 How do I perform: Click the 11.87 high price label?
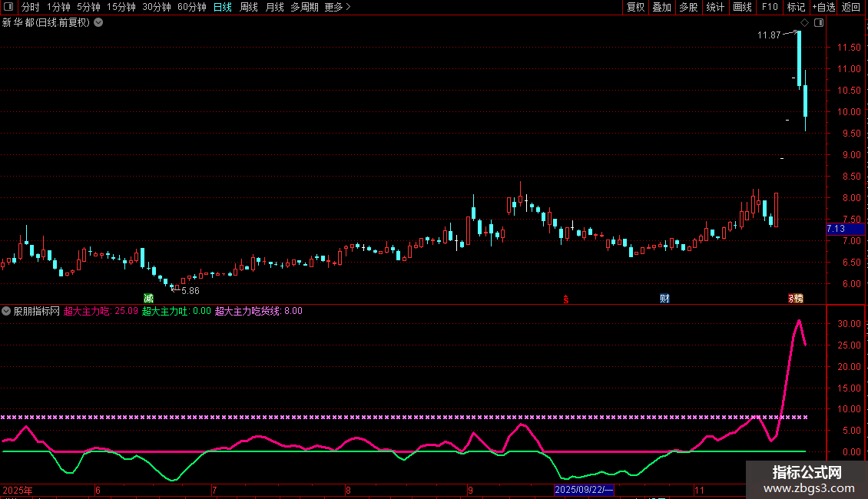pos(769,35)
